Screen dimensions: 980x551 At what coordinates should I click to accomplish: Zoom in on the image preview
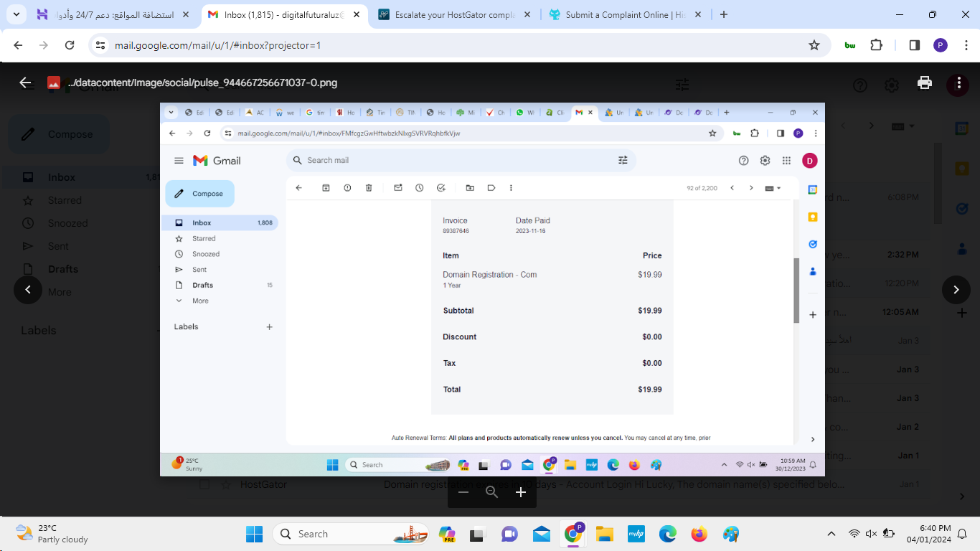click(x=521, y=492)
